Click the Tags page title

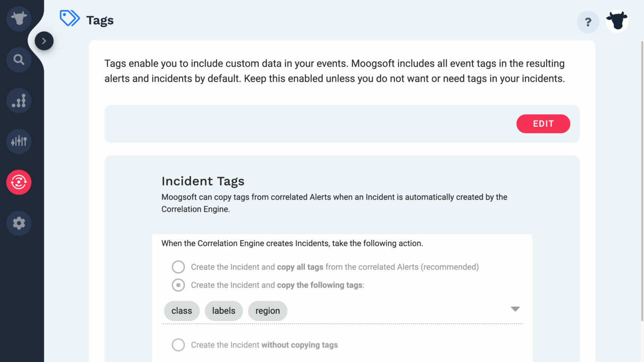click(x=100, y=20)
